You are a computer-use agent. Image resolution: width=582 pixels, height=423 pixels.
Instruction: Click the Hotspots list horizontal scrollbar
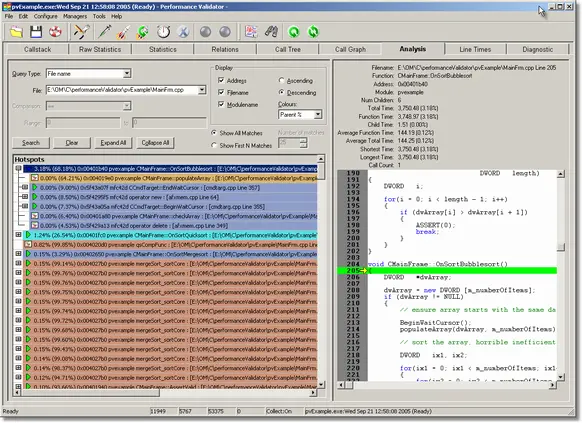(x=165, y=393)
